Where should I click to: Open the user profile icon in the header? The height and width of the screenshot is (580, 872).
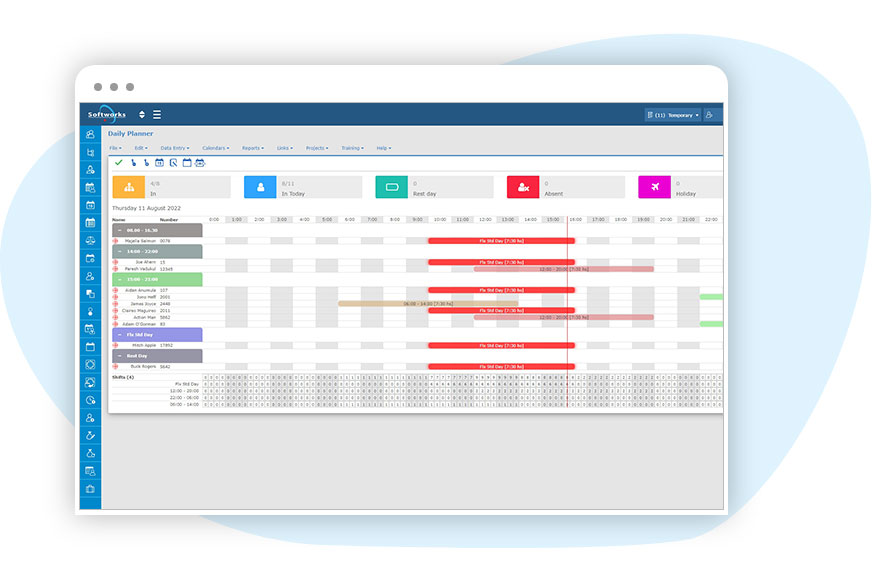click(709, 115)
